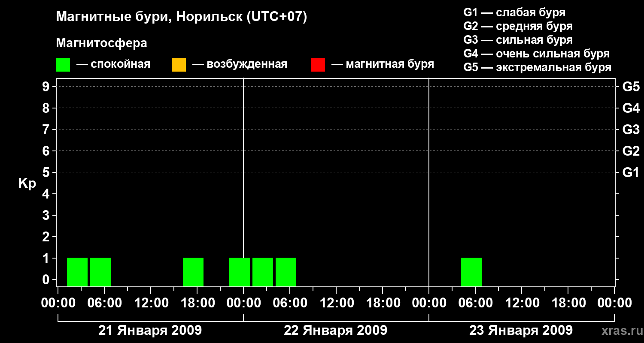Click the green bar on 23 January
The image size is (644, 343).
[471, 272]
